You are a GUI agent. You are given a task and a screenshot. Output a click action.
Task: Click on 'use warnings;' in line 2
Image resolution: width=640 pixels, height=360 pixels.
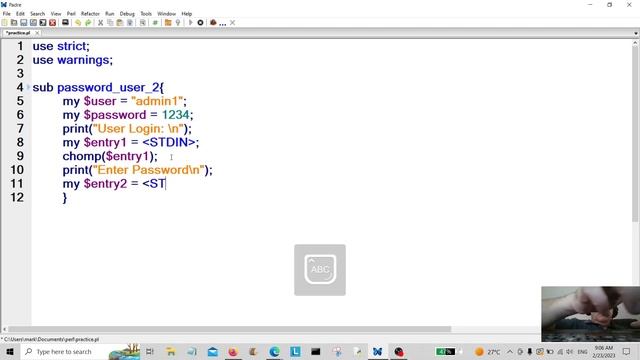pos(73,60)
